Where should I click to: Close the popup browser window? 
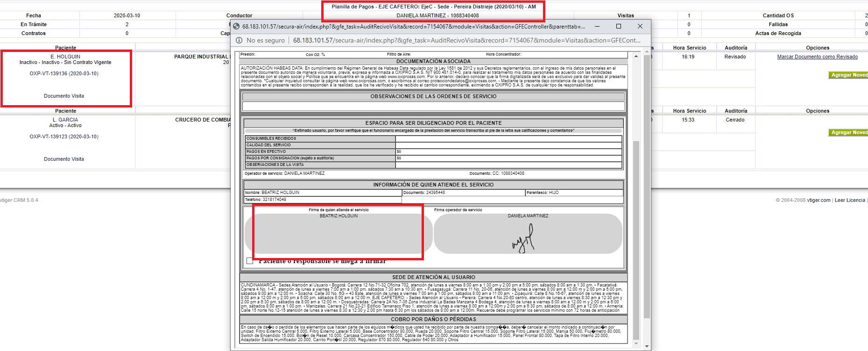point(640,27)
